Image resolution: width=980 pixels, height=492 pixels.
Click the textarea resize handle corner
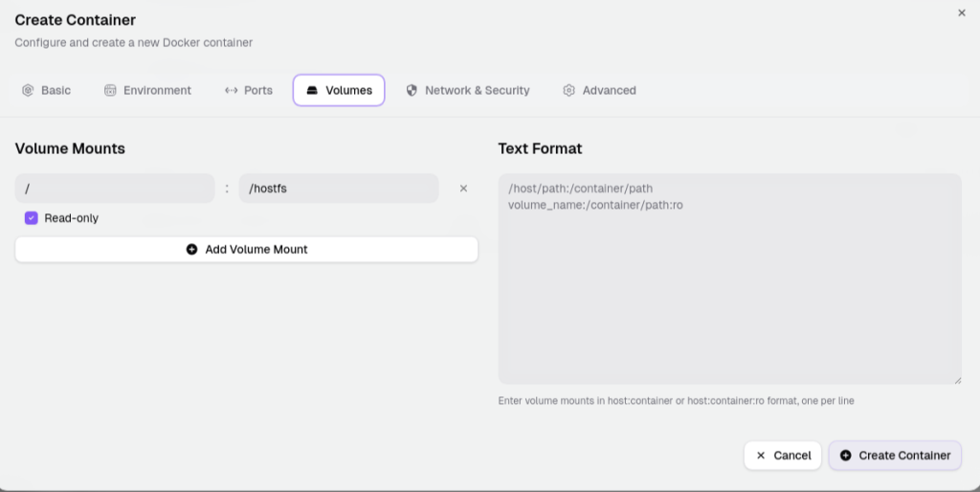click(x=957, y=379)
